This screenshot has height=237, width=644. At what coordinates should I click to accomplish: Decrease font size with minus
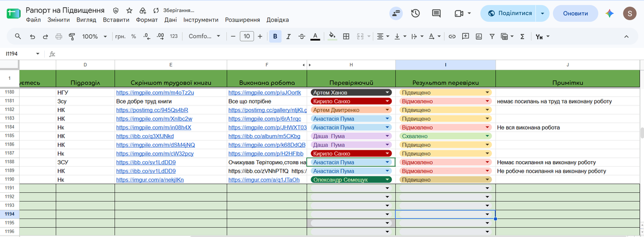point(233,36)
